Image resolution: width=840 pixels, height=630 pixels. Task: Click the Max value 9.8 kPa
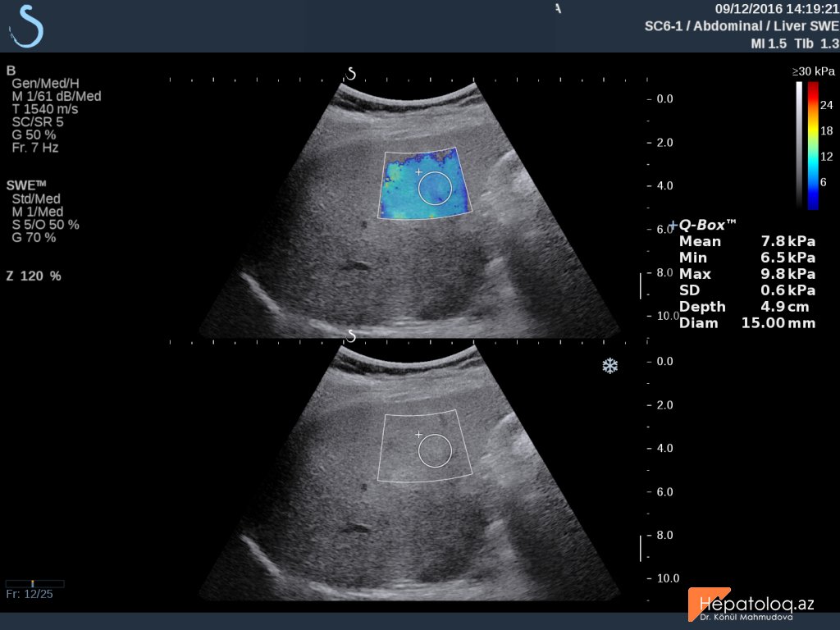point(788,274)
